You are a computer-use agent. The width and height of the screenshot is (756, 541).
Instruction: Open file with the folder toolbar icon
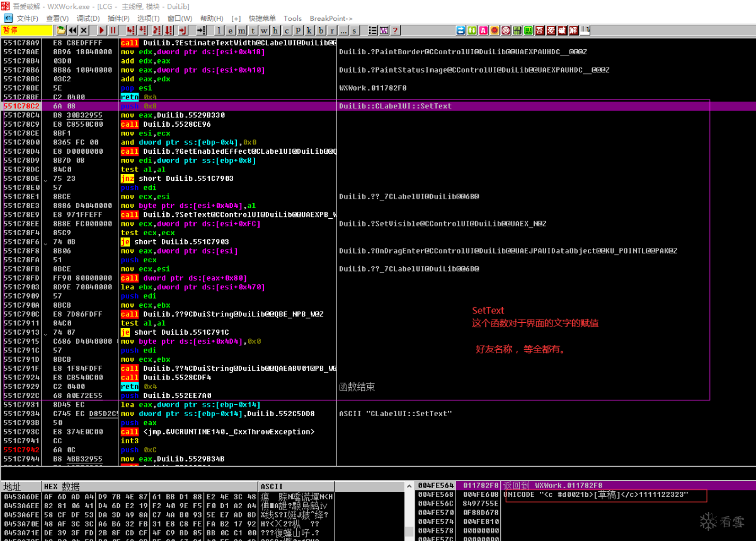pyautogui.click(x=61, y=30)
